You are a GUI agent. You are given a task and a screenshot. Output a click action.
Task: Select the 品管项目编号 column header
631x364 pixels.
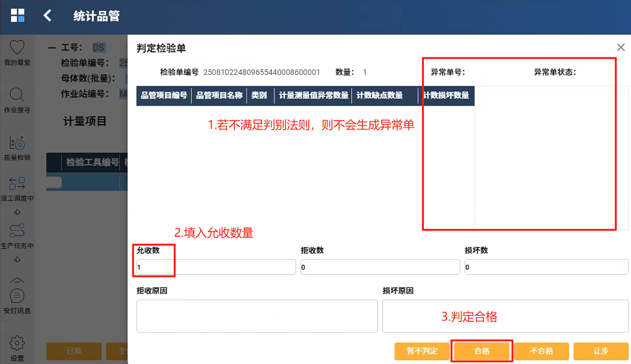click(164, 96)
